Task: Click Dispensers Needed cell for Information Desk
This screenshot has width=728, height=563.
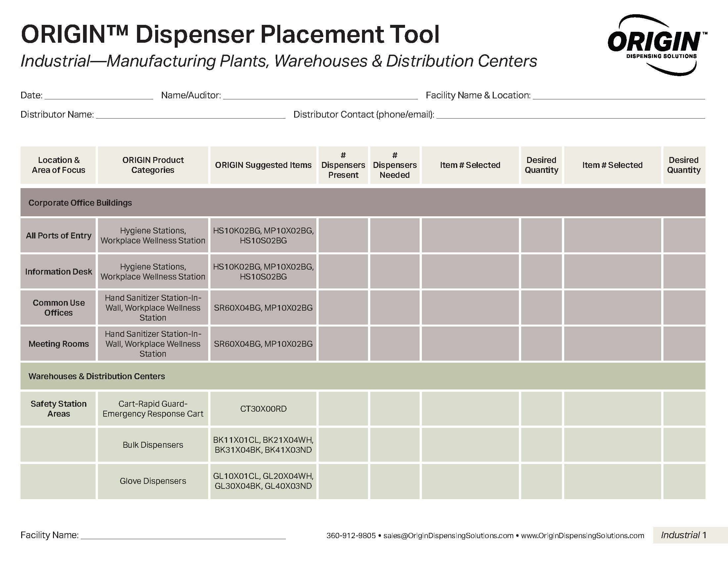Action: 395,272
